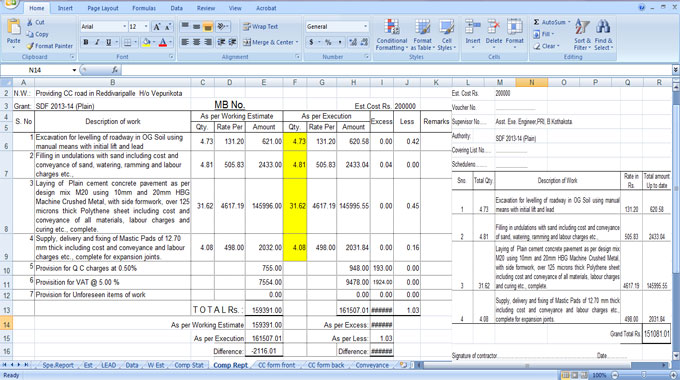This screenshot has height=380, width=680.
Task: Click the Insert Function fx button
Action: tap(115, 70)
